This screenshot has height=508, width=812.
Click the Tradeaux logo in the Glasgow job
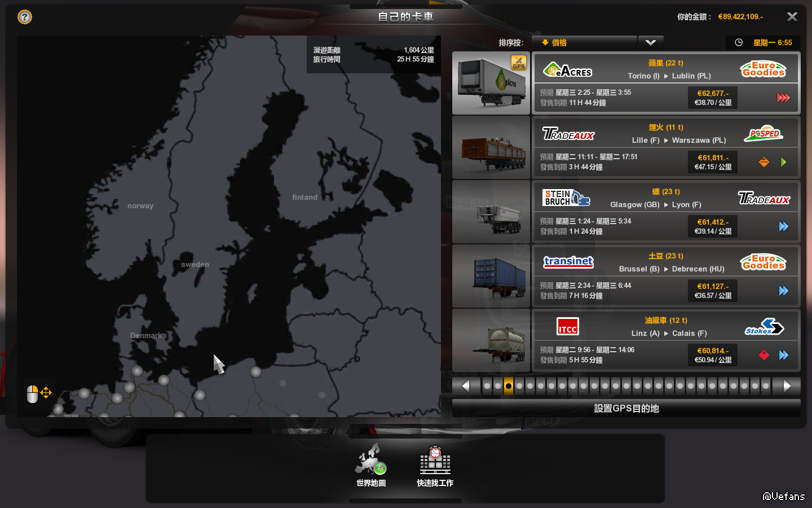(x=764, y=198)
